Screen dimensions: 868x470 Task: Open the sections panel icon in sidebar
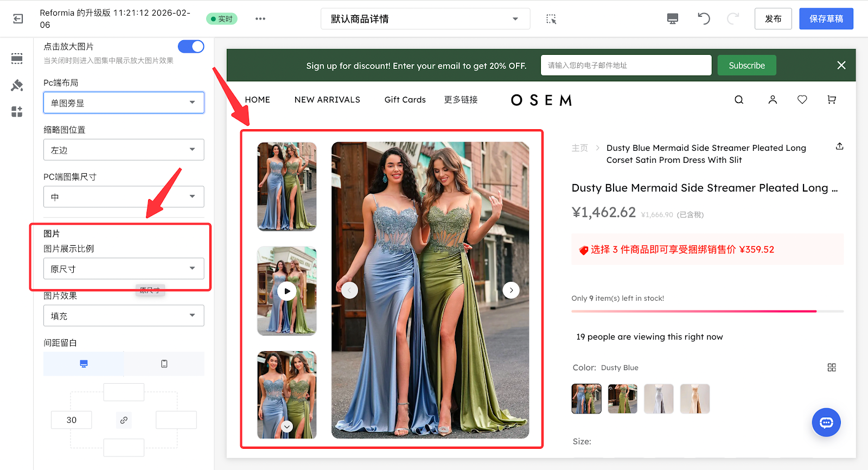pyautogui.click(x=17, y=59)
